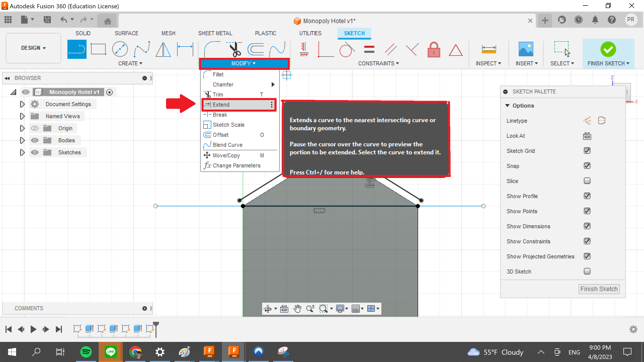This screenshot has width=644, height=362.
Task: Open Spotify from the taskbar
Action: pyautogui.click(x=86, y=352)
